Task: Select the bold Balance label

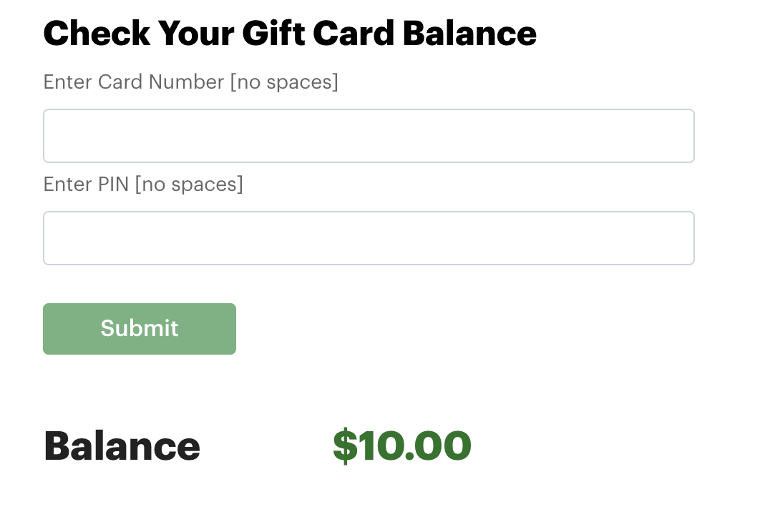Action: pos(122,446)
